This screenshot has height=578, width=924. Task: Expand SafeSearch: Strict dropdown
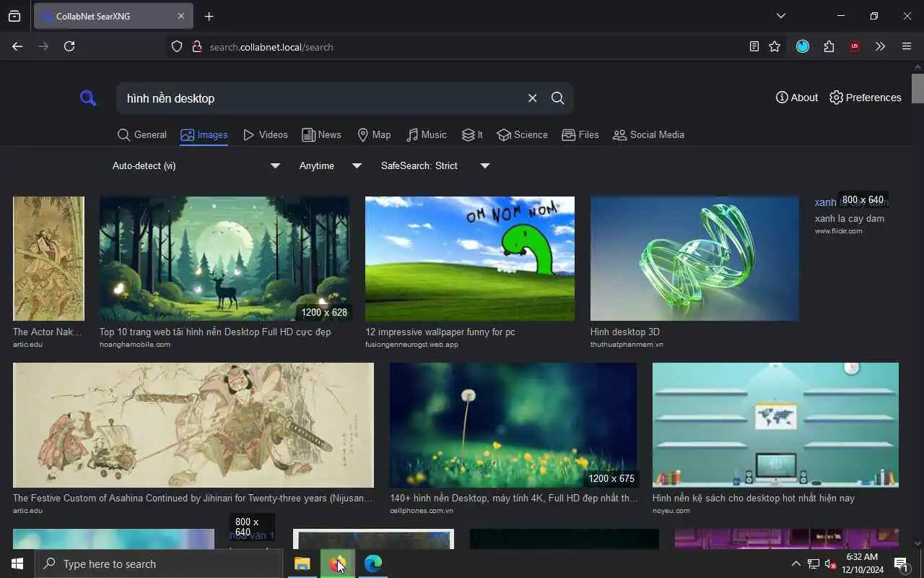[435, 166]
